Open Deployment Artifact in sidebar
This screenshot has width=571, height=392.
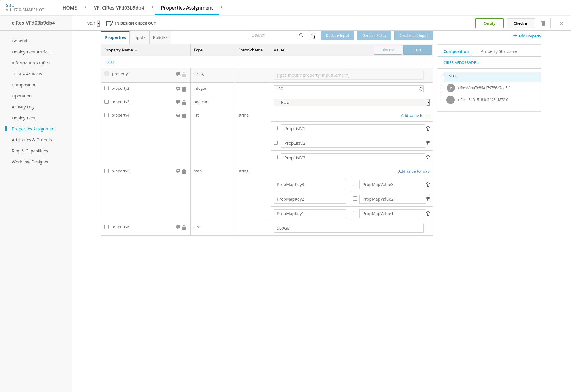pos(31,52)
